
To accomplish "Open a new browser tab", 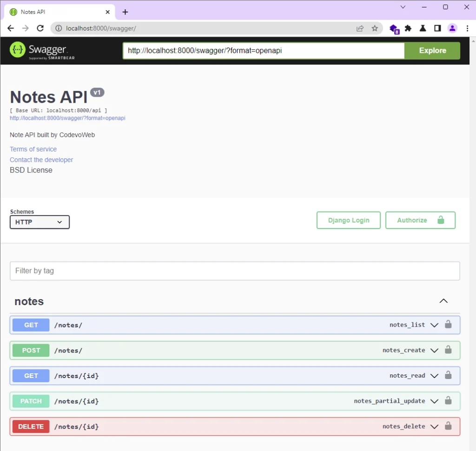I will coord(125,12).
